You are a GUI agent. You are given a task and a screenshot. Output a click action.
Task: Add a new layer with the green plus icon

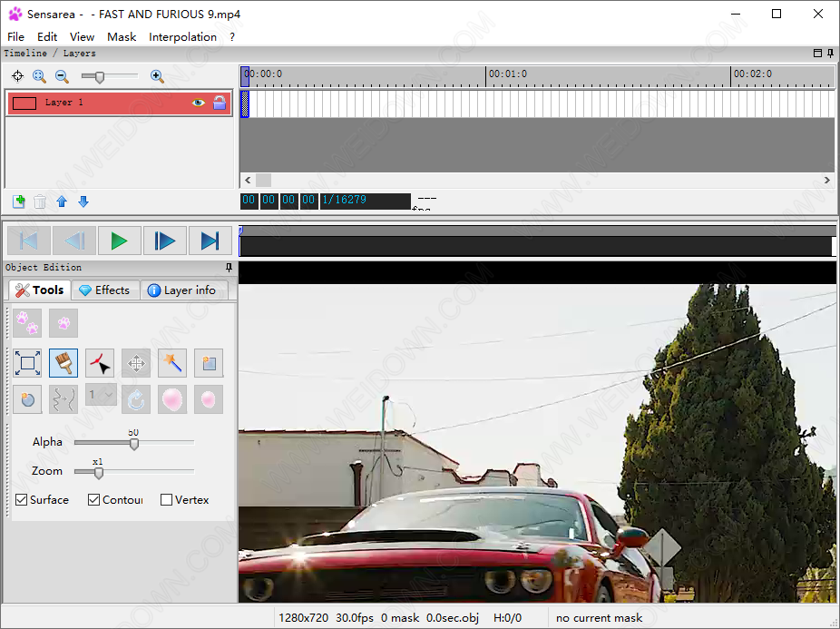19,201
